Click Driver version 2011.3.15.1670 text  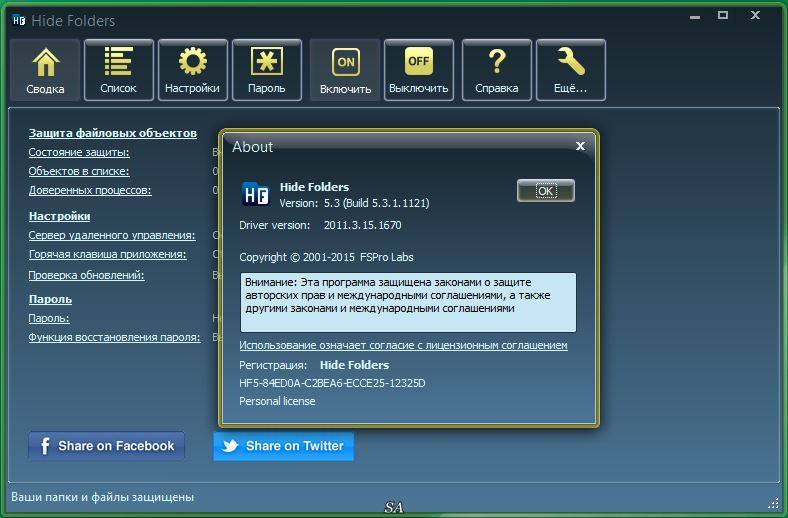(320, 225)
